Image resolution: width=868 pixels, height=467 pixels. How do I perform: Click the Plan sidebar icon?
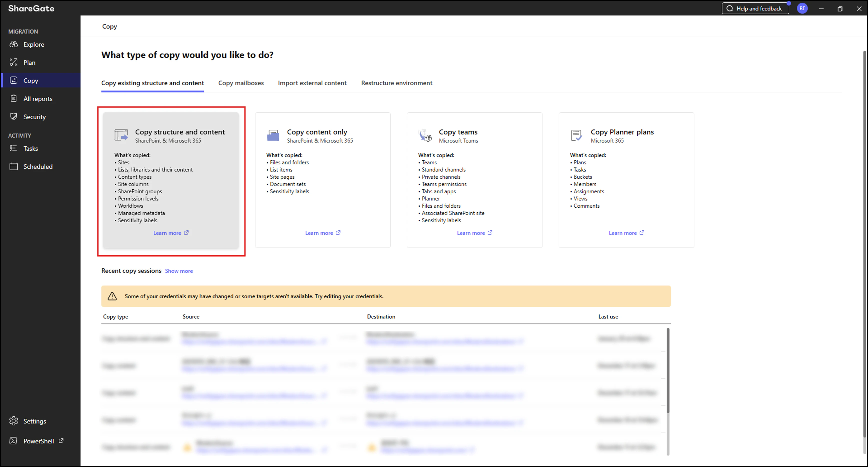(x=13, y=62)
